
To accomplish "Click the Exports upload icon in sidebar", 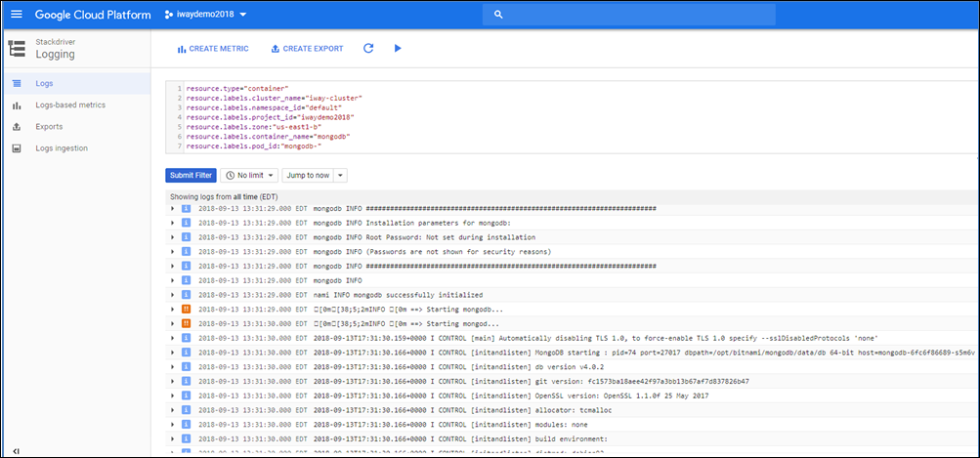I will tap(17, 127).
